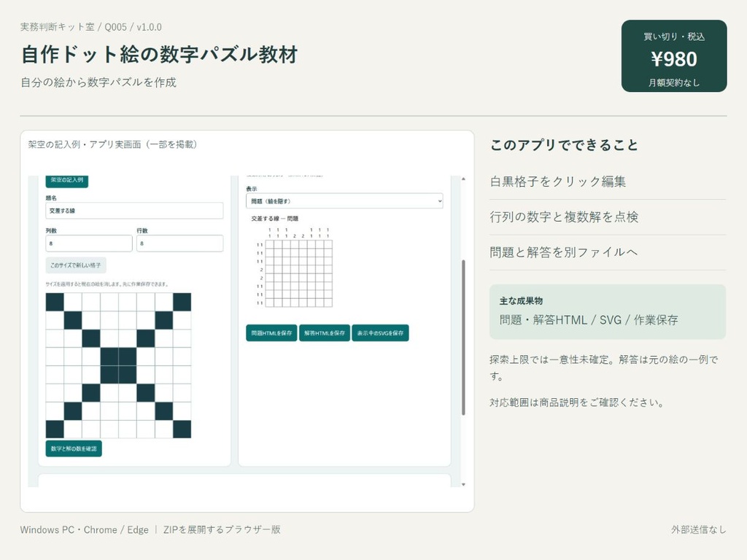Click the 架空の記入例 button
The image size is (747, 560).
pos(66,181)
